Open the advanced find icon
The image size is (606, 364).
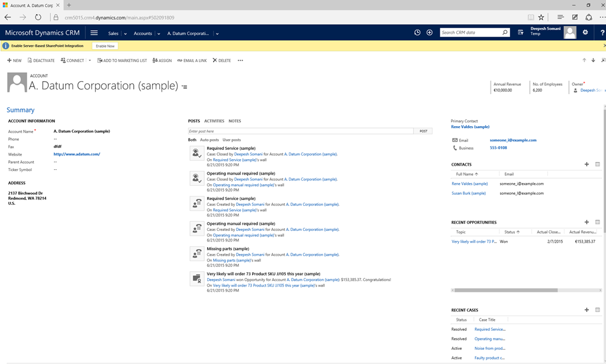pyautogui.click(x=520, y=33)
